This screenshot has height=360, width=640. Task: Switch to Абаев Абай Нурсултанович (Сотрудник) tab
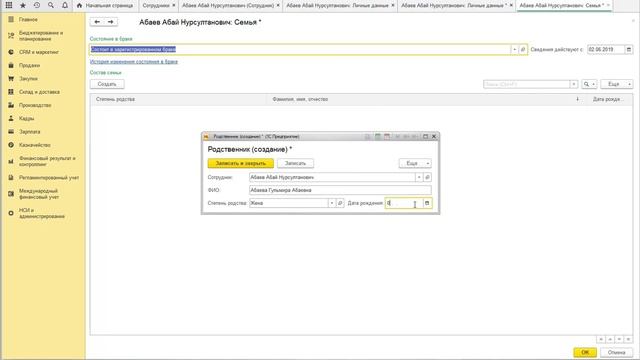pos(227,6)
